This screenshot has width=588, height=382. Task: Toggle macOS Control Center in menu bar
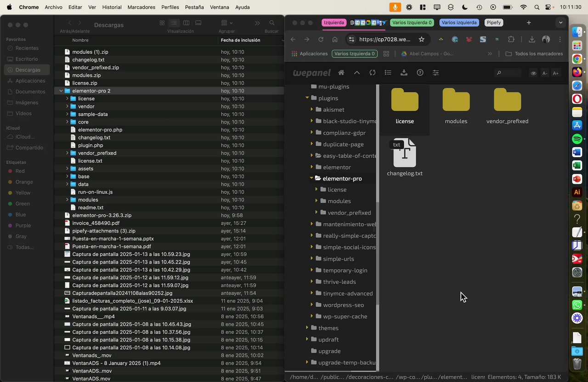(548, 7)
